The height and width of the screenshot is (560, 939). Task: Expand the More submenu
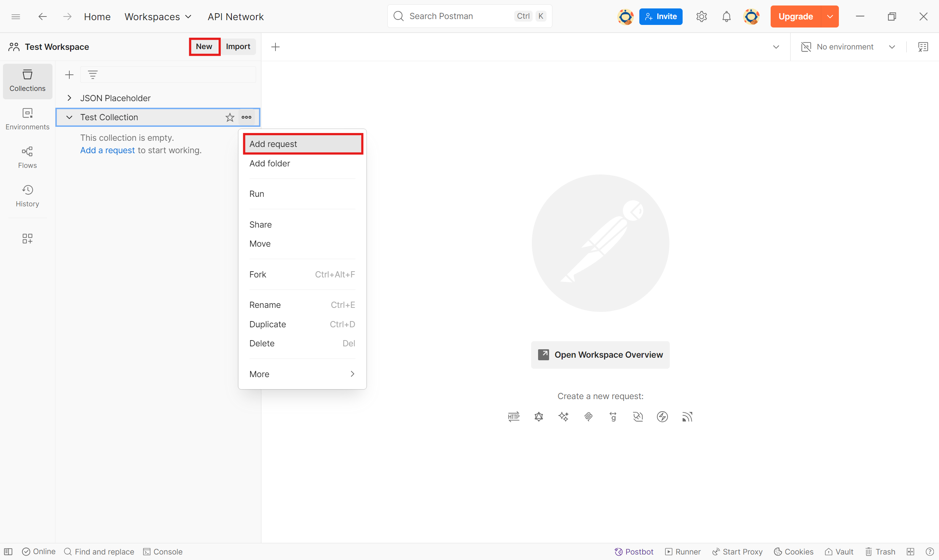(302, 374)
